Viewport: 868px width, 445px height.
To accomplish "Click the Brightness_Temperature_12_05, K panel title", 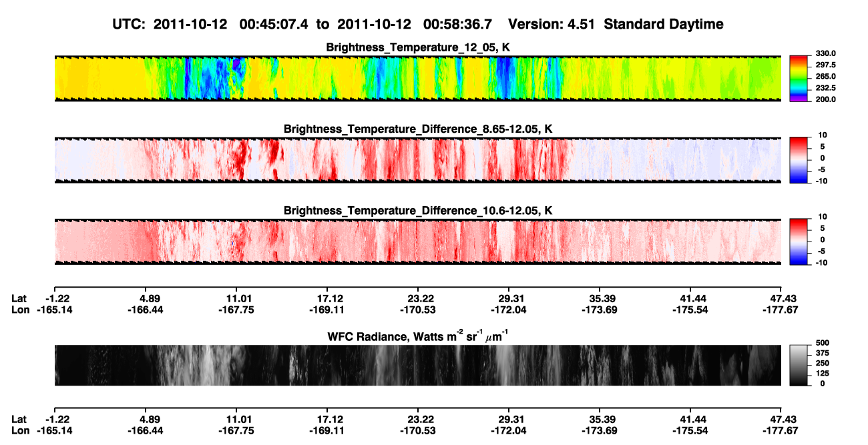I will [418, 47].
